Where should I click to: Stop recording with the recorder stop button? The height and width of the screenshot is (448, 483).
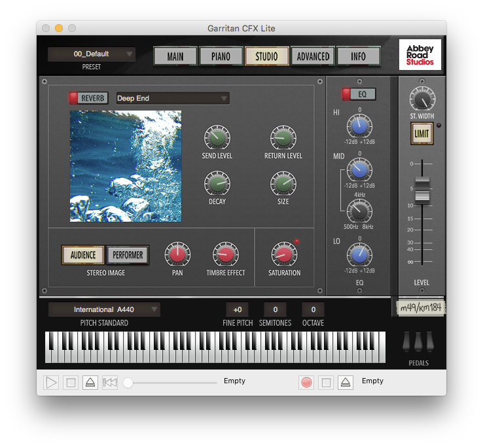(326, 383)
